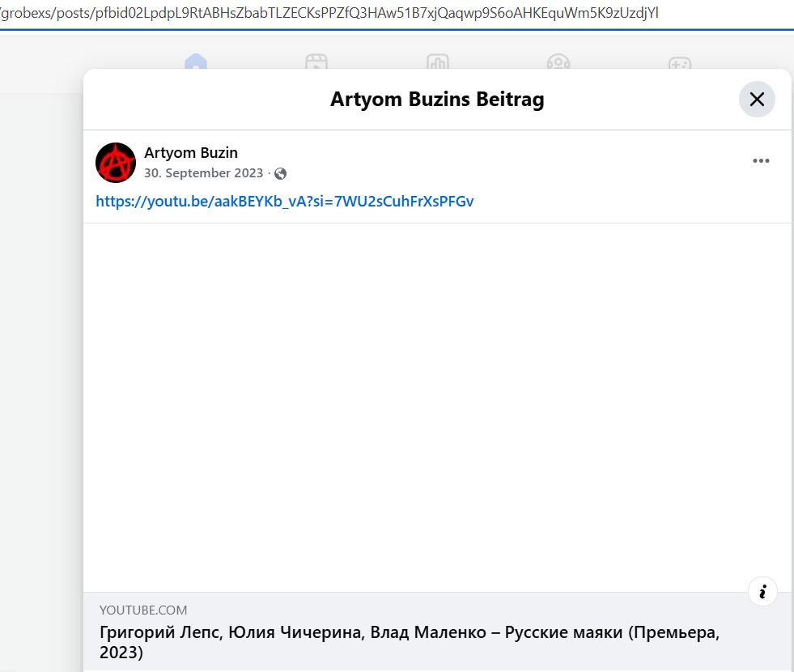Open the youtu.be link in the post
The image size is (794, 672).
(285, 202)
